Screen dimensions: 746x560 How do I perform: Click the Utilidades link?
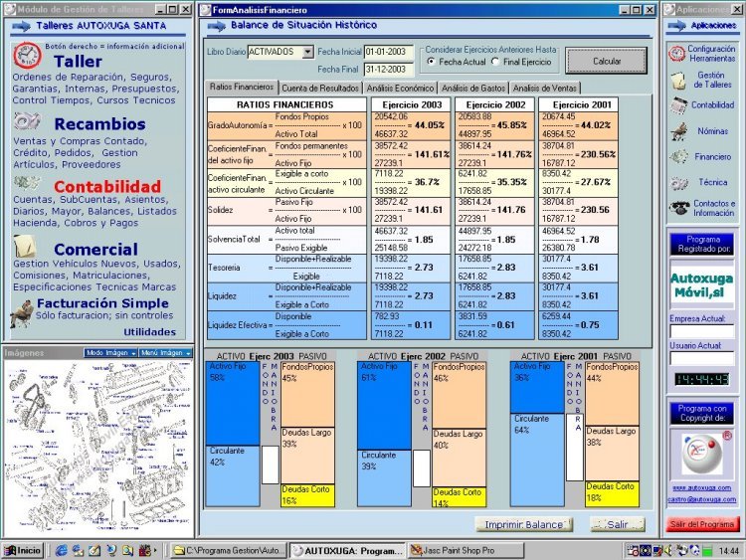coord(150,332)
